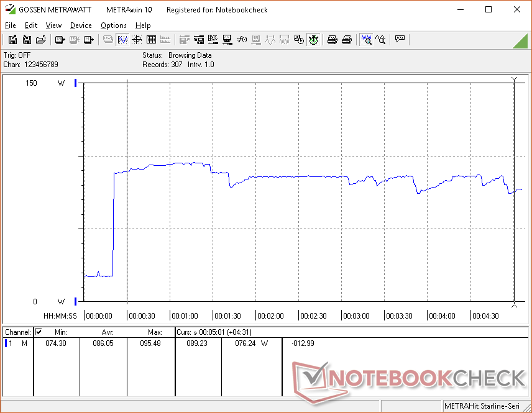Image resolution: width=532 pixels, height=413 pixels.
Task: Click the cursor value 076.24
Action: click(245, 343)
